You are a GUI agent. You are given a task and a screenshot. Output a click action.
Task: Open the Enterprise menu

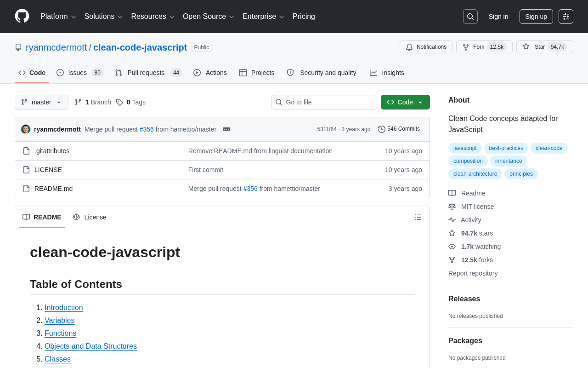263,17
